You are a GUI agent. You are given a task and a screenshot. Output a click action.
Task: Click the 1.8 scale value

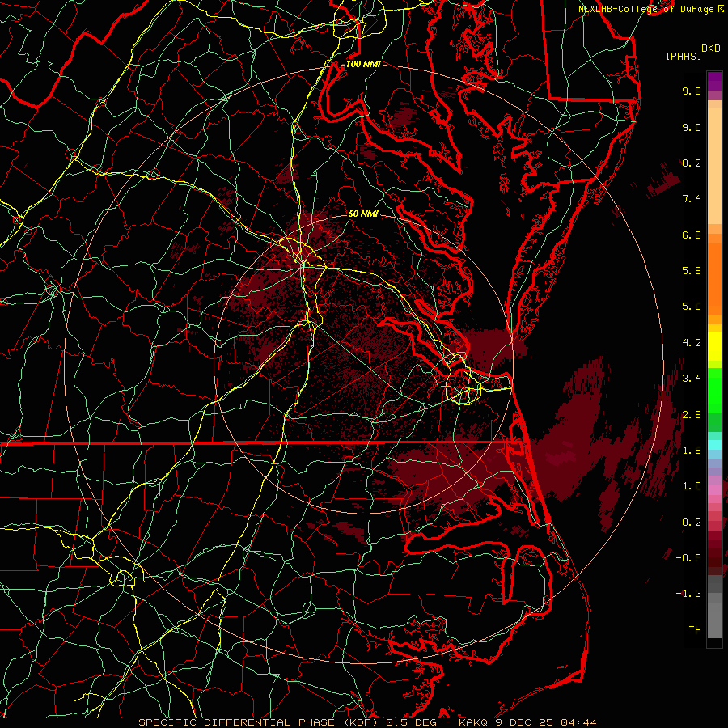click(x=692, y=451)
